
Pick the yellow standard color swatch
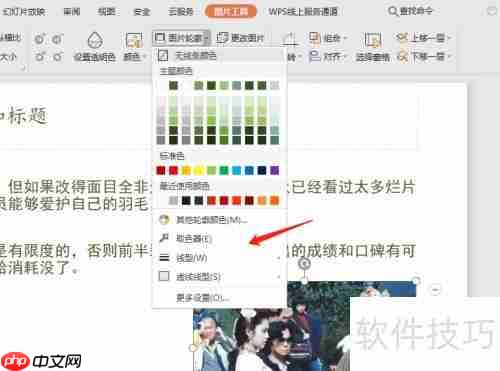coord(199,171)
